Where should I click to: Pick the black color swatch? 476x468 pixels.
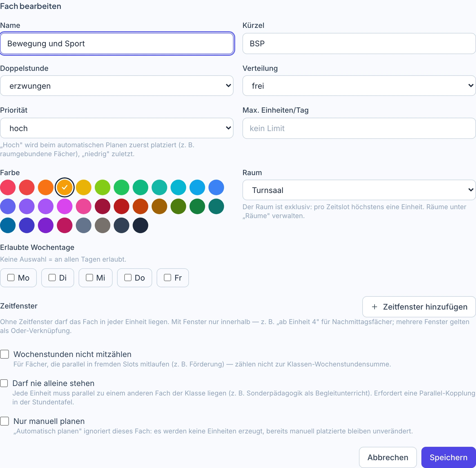140,225
